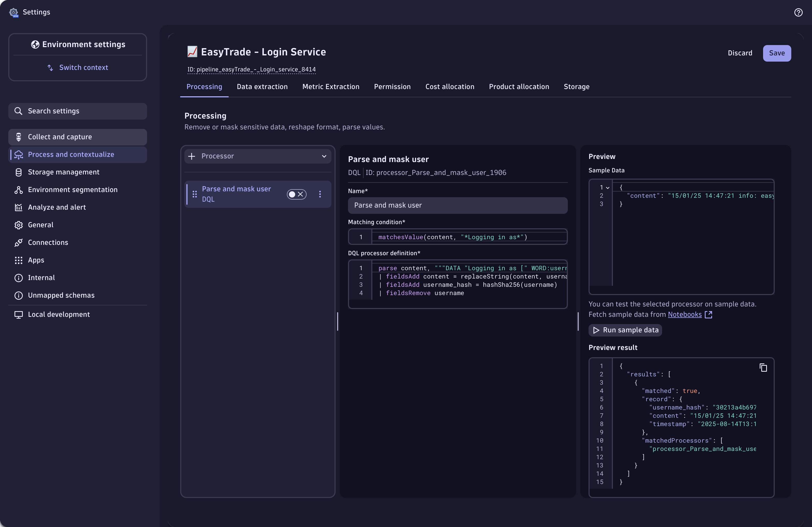Click the Process and contextualize sidebar icon
The height and width of the screenshot is (527, 812).
pos(19,155)
